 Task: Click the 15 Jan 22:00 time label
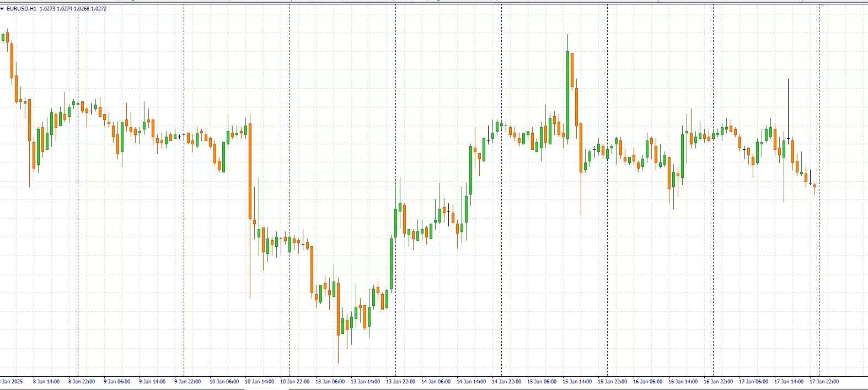click(x=612, y=381)
